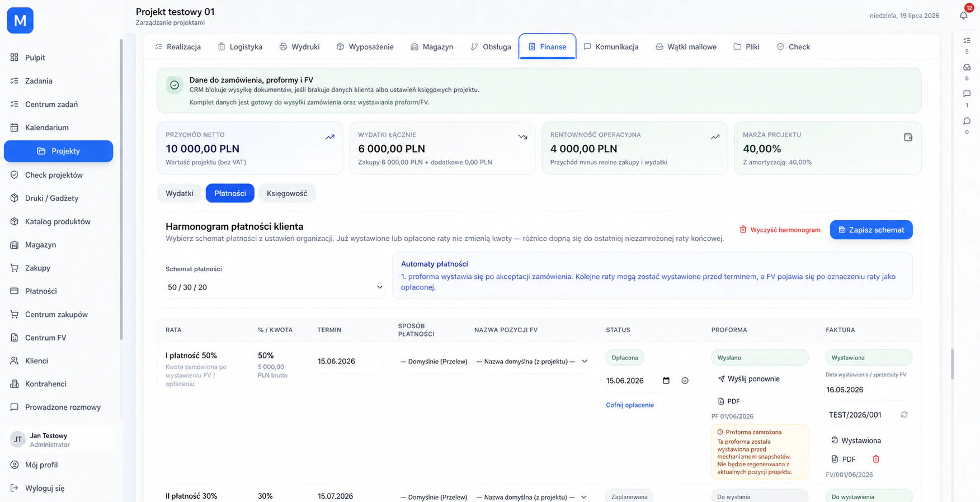Click green check icon in data banner

pos(175,85)
